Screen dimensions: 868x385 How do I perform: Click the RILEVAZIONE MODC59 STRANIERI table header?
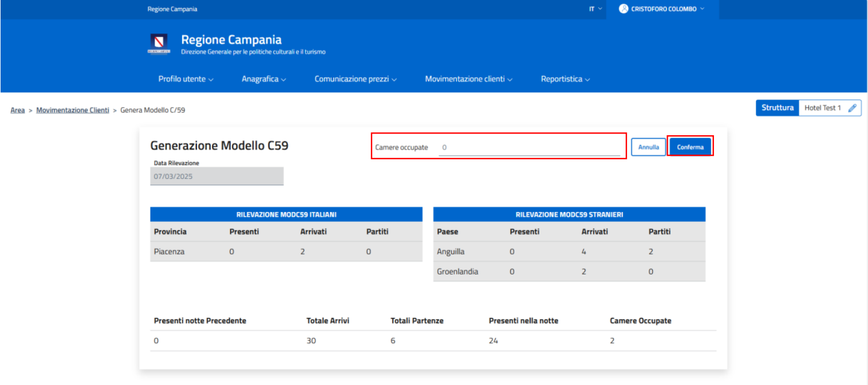click(x=569, y=214)
